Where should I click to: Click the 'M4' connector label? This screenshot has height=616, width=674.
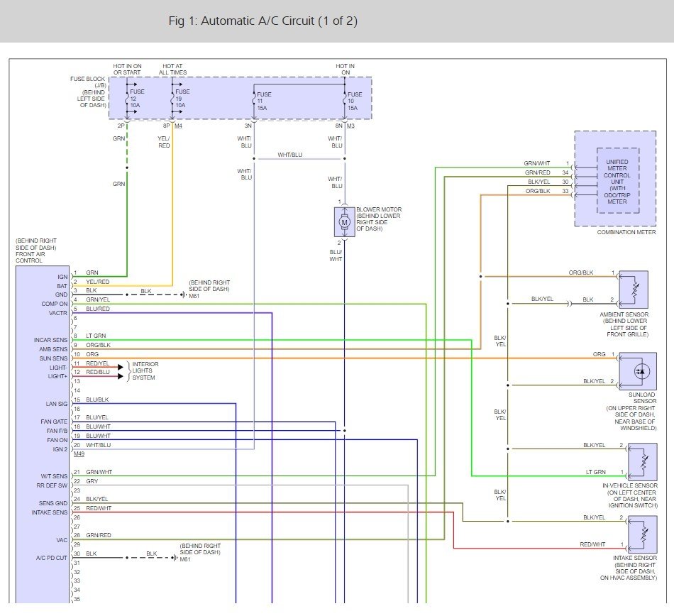178,126
